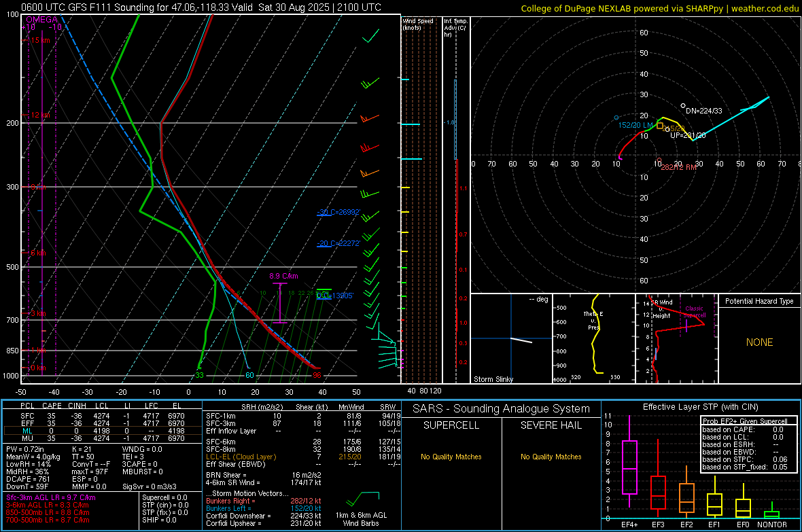Click the K = 21 index value
Image resolution: width=802 pixels, height=532 pixels.
click(80, 449)
